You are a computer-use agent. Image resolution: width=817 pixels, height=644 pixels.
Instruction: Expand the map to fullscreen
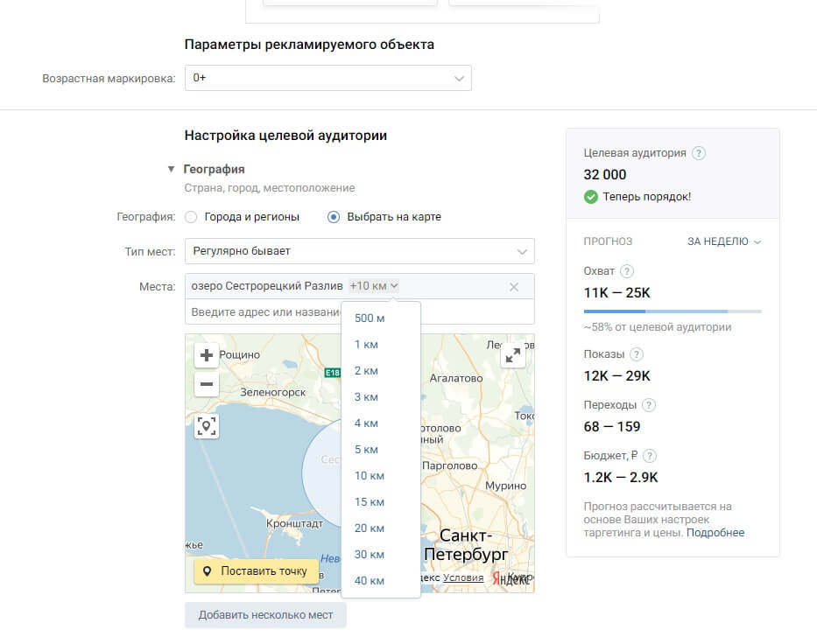pos(513,355)
